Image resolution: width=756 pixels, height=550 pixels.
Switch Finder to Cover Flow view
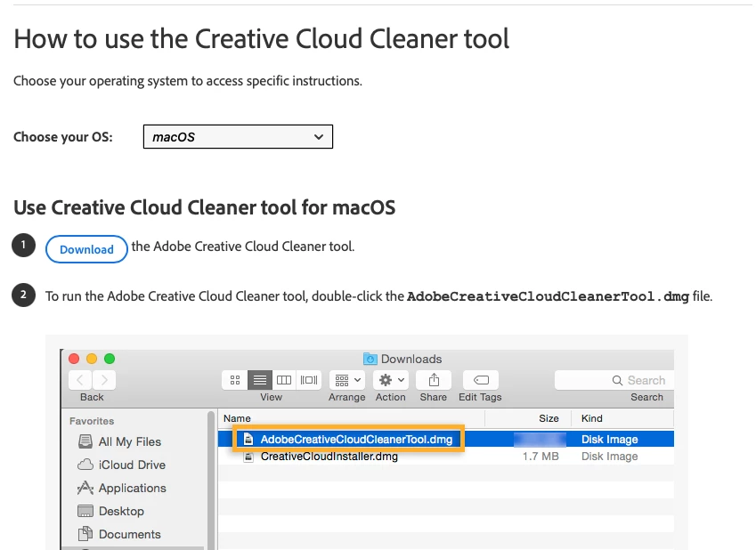click(309, 380)
